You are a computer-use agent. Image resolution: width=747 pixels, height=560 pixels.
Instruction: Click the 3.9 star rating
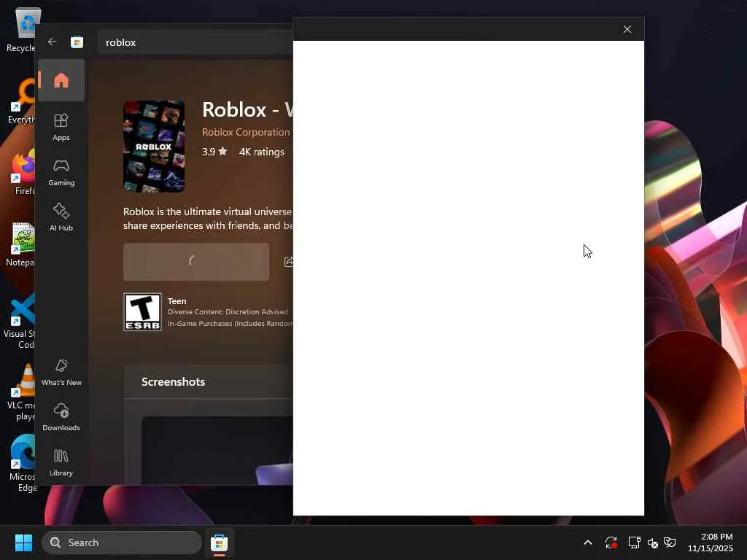(214, 152)
